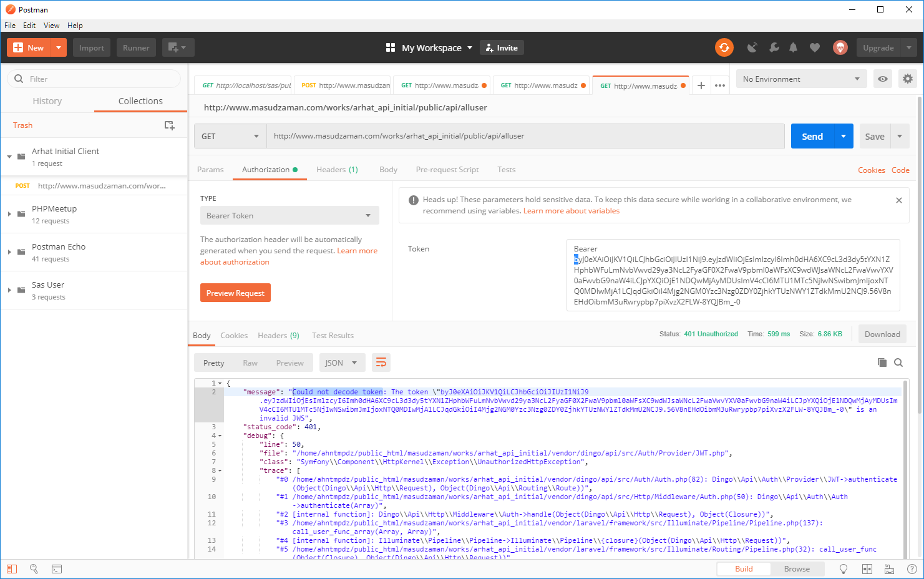Open the Bearer Token type dropdown
This screenshot has width=924, height=579.
(x=289, y=215)
